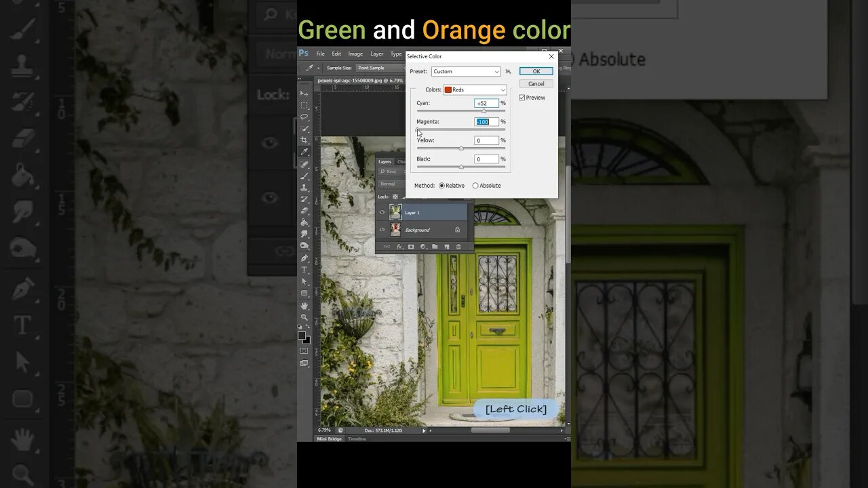Open the Layer menu
The image size is (868, 488).
[376, 54]
